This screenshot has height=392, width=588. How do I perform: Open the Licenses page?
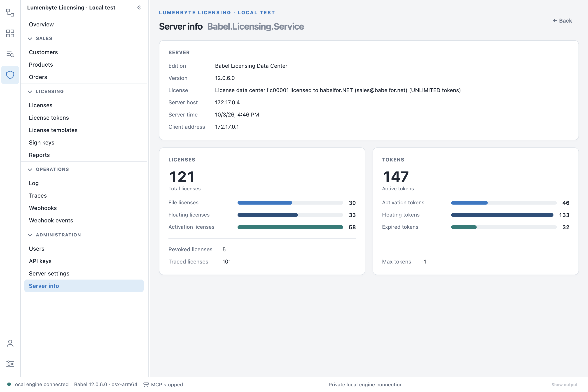84,105
